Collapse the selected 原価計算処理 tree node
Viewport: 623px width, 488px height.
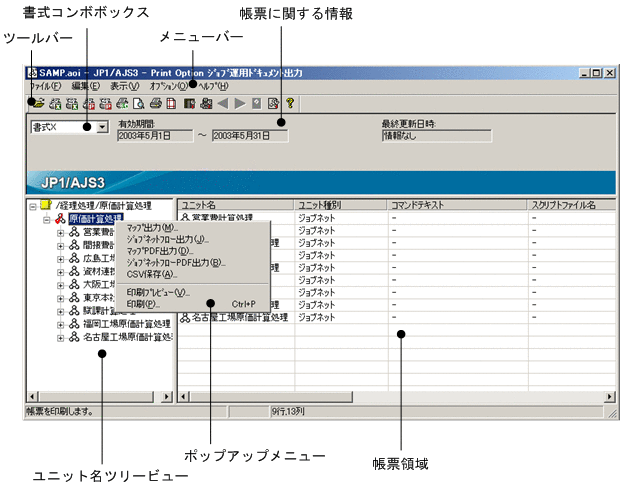coord(47,219)
